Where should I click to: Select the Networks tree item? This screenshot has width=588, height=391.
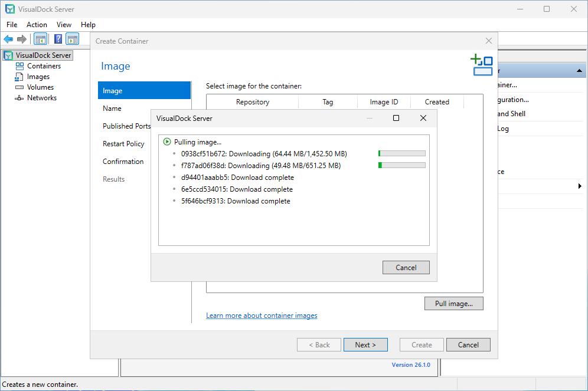[42, 98]
